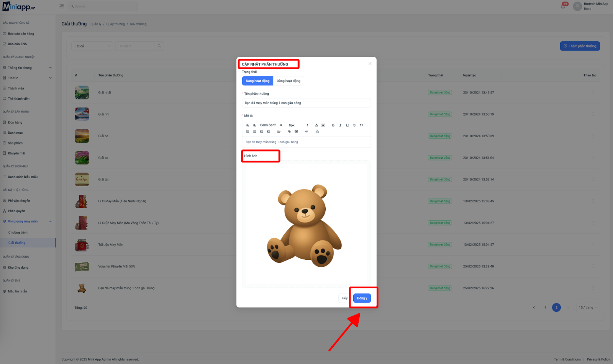The image size is (613, 364).
Task: Open the 10 / trang page size dropdown
Action: pyautogui.click(x=588, y=308)
